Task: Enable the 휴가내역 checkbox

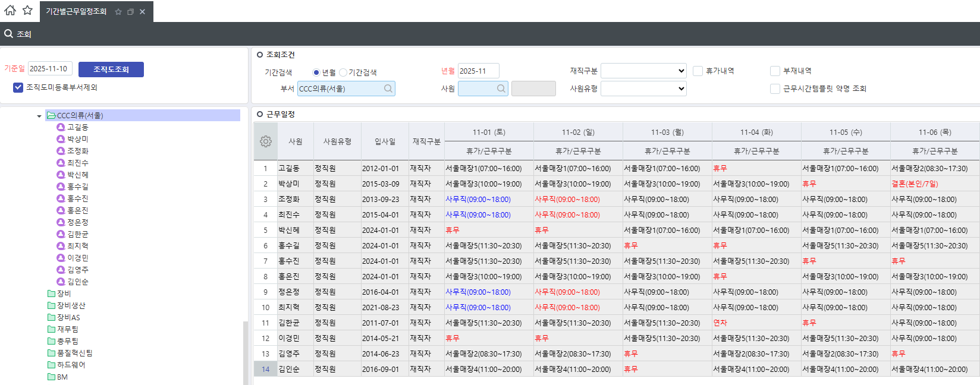Action: [698, 71]
